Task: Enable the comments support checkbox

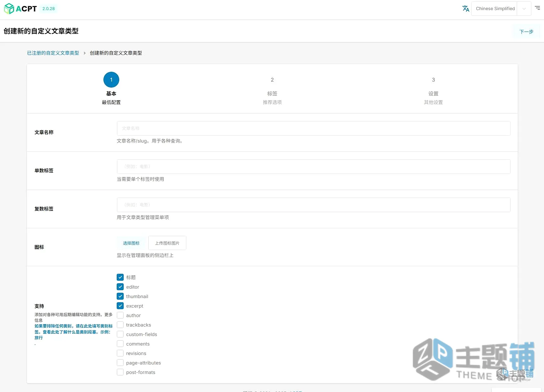Action: (120, 344)
